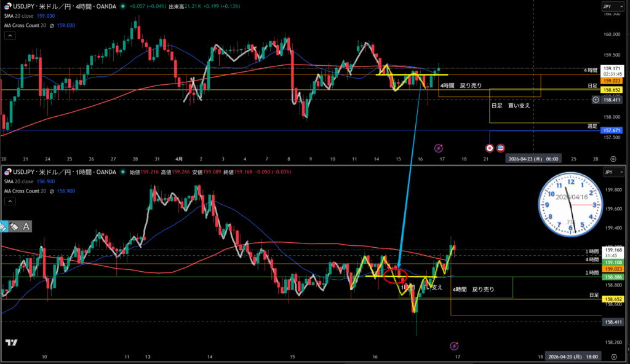Collapse the indicator legend on the 4-hour chart
This screenshot has width=630, height=364.
[9, 35]
